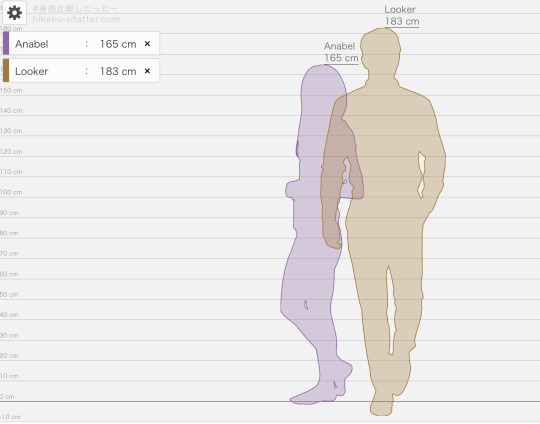Edit Anabel's 165 cm height value

[118, 44]
